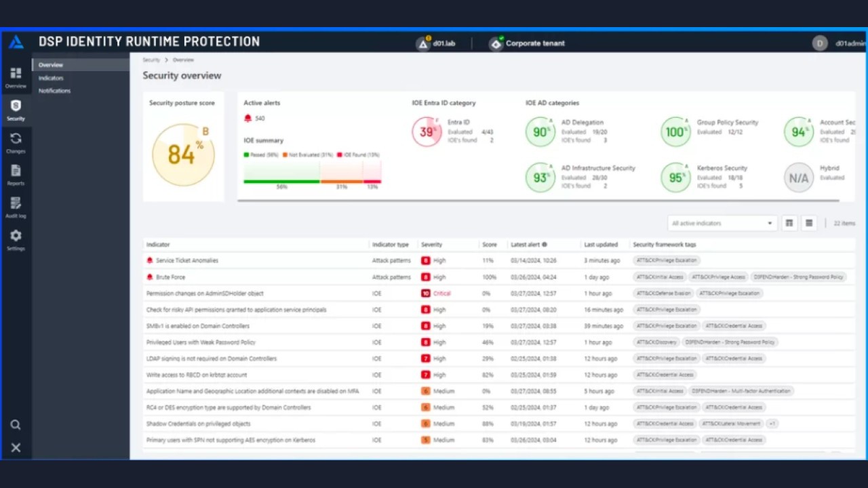Open Permission changes on AdminSDHolder object

pos(205,293)
